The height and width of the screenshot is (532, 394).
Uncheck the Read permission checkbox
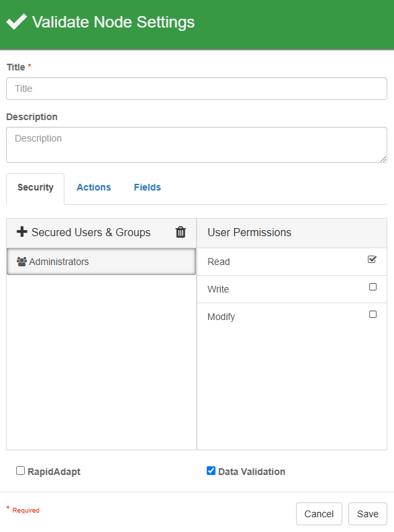click(x=373, y=260)
